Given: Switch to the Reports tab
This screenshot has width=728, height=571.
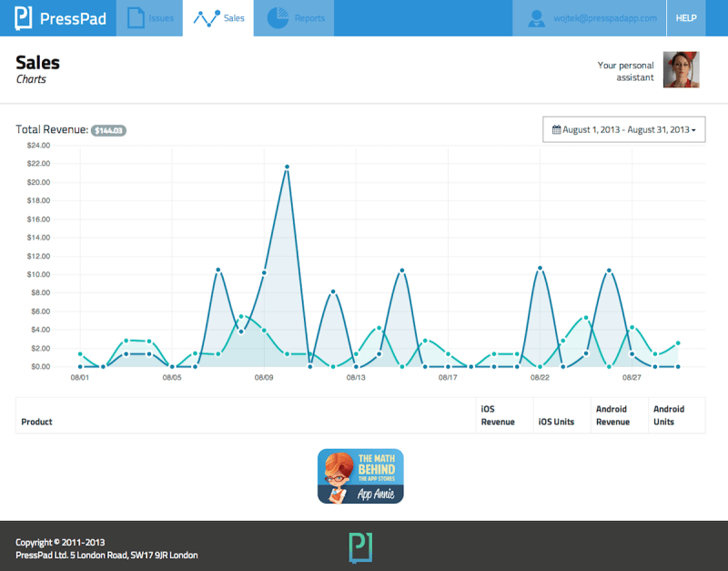Looking at the screenshot, I should click(294, 18).
